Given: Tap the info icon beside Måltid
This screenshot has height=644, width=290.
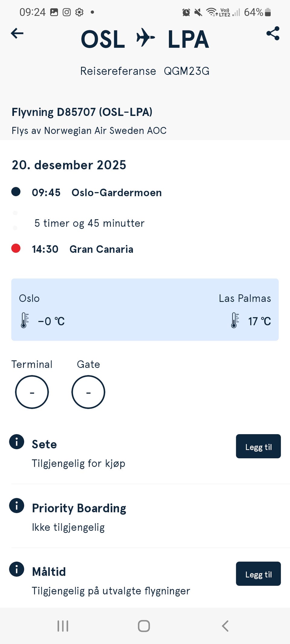Looking at the screenshot, I should (17, 569).
